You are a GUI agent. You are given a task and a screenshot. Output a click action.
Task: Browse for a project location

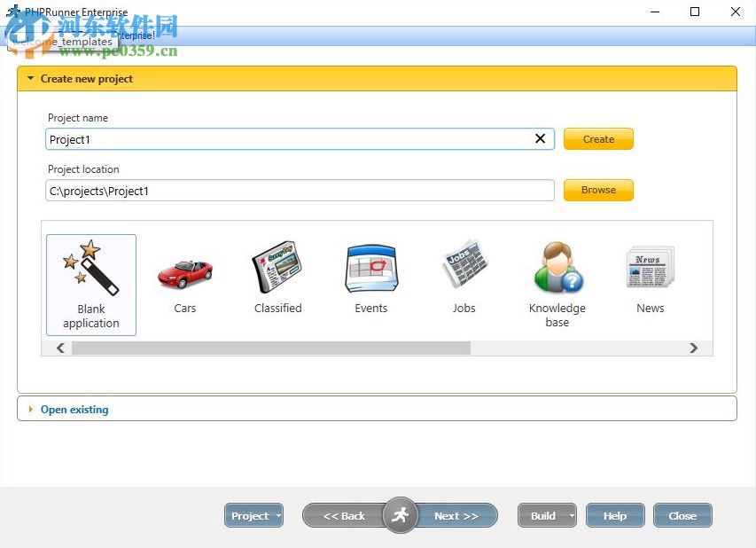(x=597, y=190)
